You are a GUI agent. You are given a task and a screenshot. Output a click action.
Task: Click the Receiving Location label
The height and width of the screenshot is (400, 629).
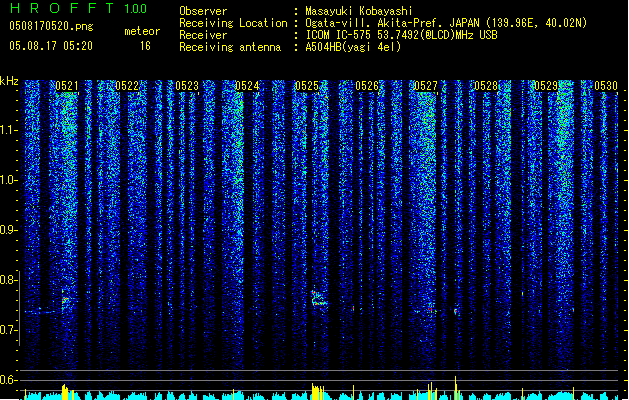coord(233,23)
